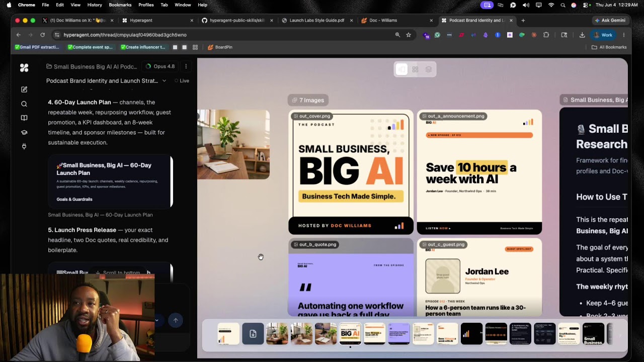Screen dimensions: 644x362
Task: Switch to hyperagent-public-skills GitHub tab
Action: coord(237,21)
